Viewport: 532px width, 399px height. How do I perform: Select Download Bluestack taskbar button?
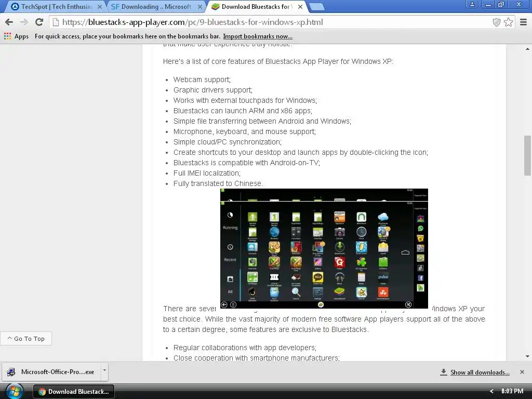coord(74,392)
